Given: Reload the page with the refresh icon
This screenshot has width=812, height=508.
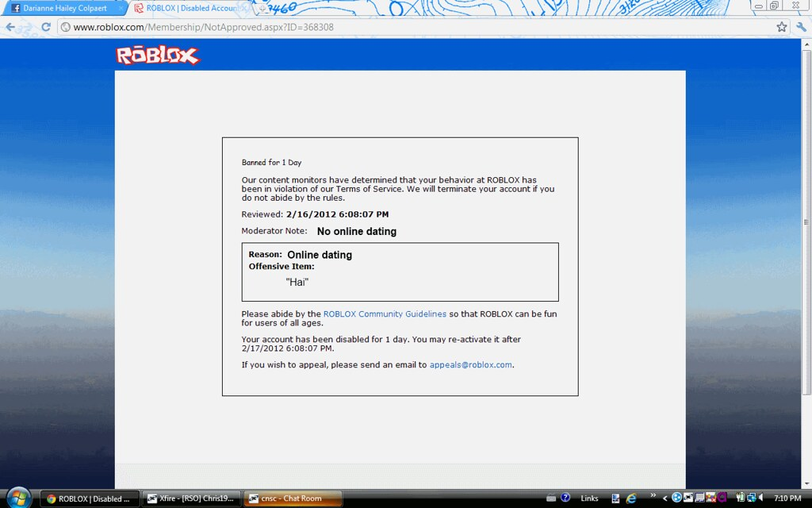Looking at the screenshot, I should [x=45, y=27].
